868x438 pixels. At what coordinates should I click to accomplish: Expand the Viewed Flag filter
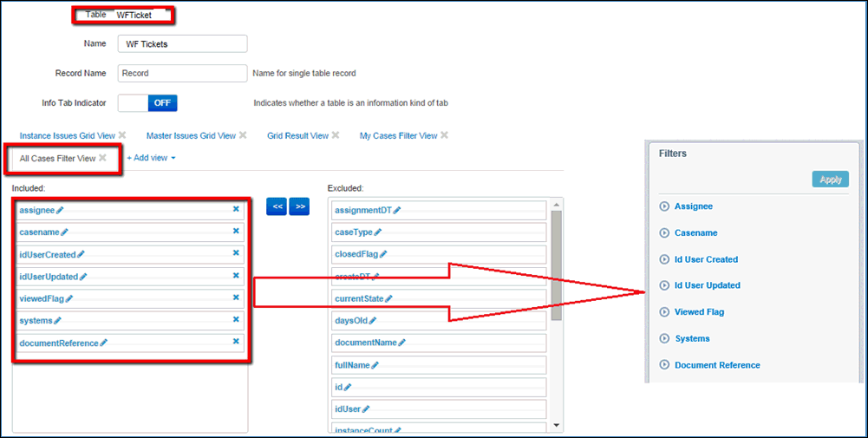[665, 312]
